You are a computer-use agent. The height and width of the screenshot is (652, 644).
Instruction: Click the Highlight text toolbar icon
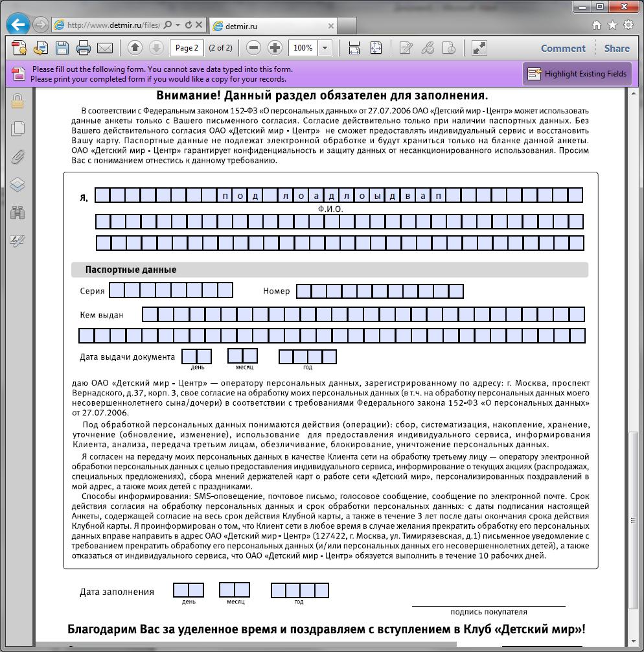tap(428, 48)
